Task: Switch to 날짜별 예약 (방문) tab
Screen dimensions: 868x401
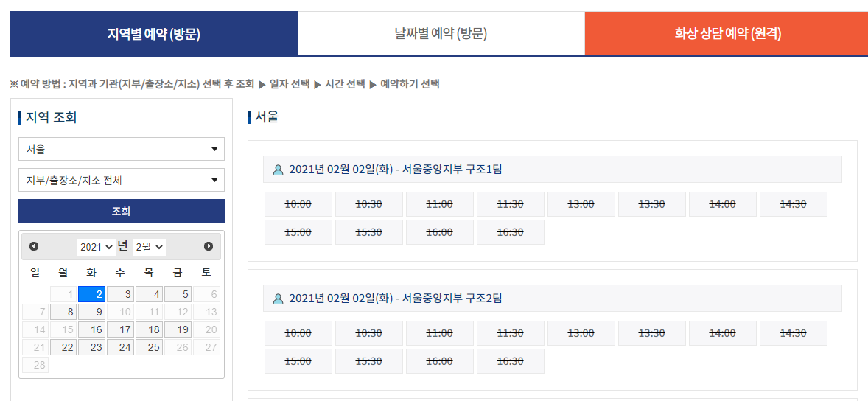Action: pos(441,35)
